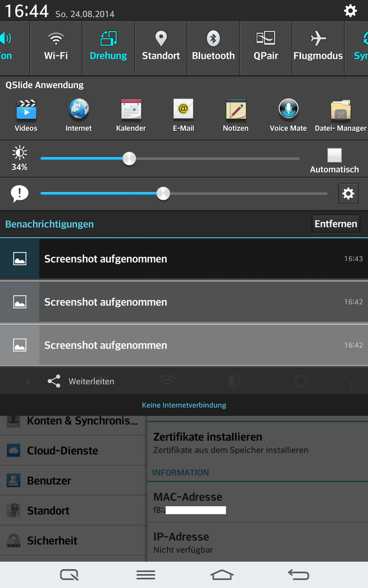Click the 34% brightness value

point(20,167)
